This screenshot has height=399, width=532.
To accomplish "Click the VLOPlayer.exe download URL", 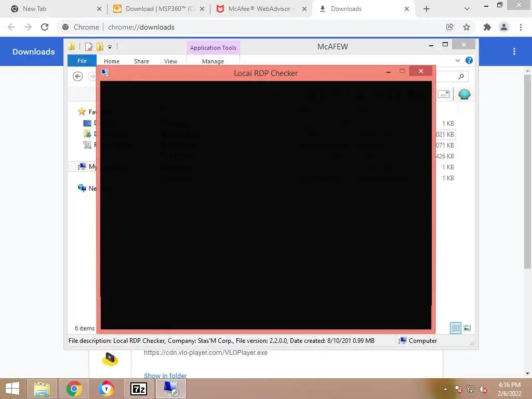I will point(205,353).
